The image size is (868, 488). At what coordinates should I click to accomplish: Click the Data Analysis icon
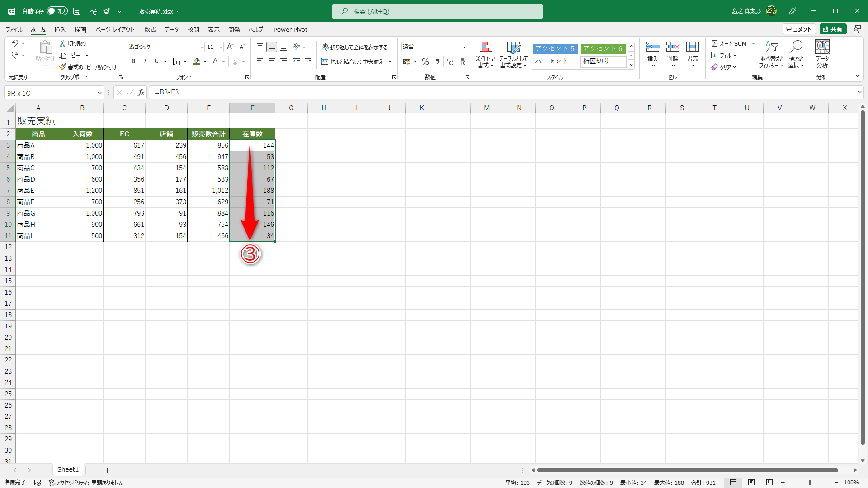(x=822, y=47)
